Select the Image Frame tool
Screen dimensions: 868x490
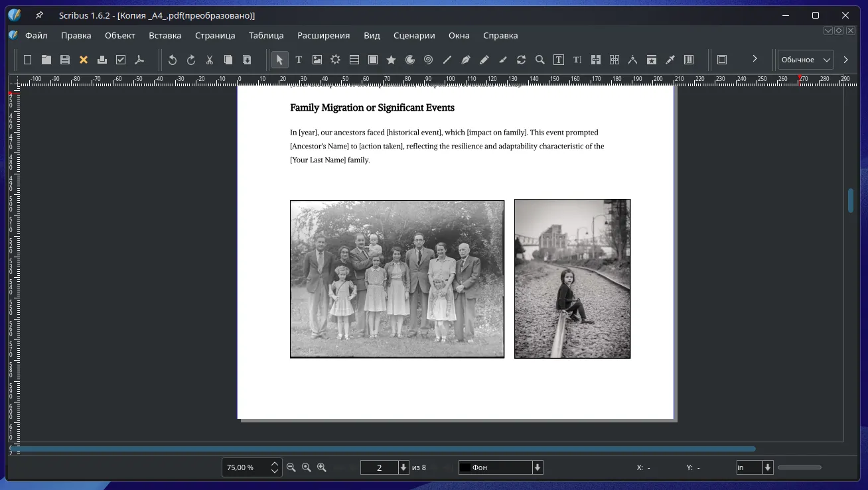pos(317,60)
